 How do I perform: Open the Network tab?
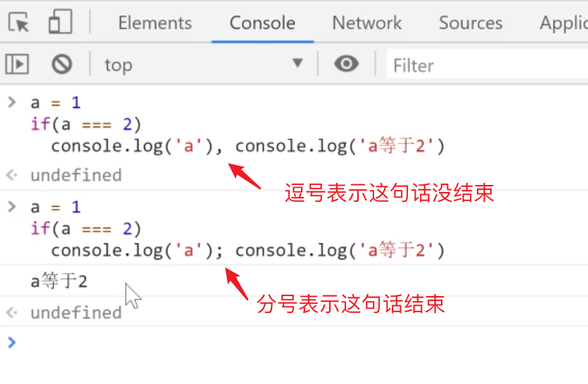click(x=366, y=23)
